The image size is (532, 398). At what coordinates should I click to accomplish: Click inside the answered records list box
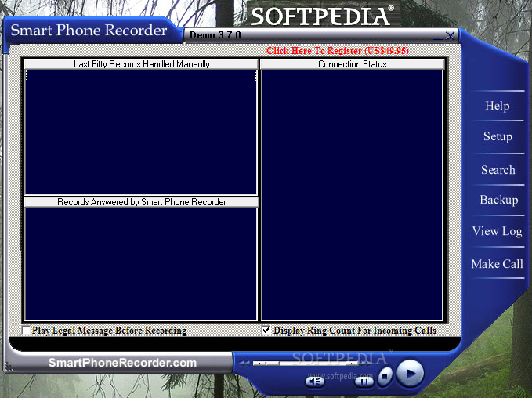coord(141,264)
